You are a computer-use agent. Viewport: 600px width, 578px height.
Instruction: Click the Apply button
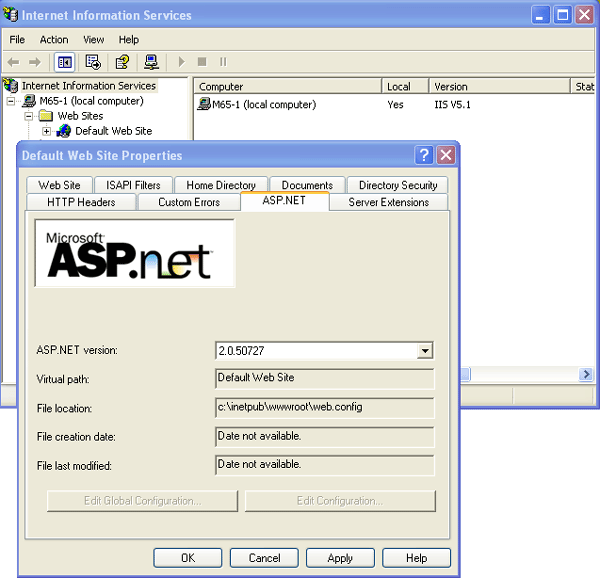click(340, 558)
